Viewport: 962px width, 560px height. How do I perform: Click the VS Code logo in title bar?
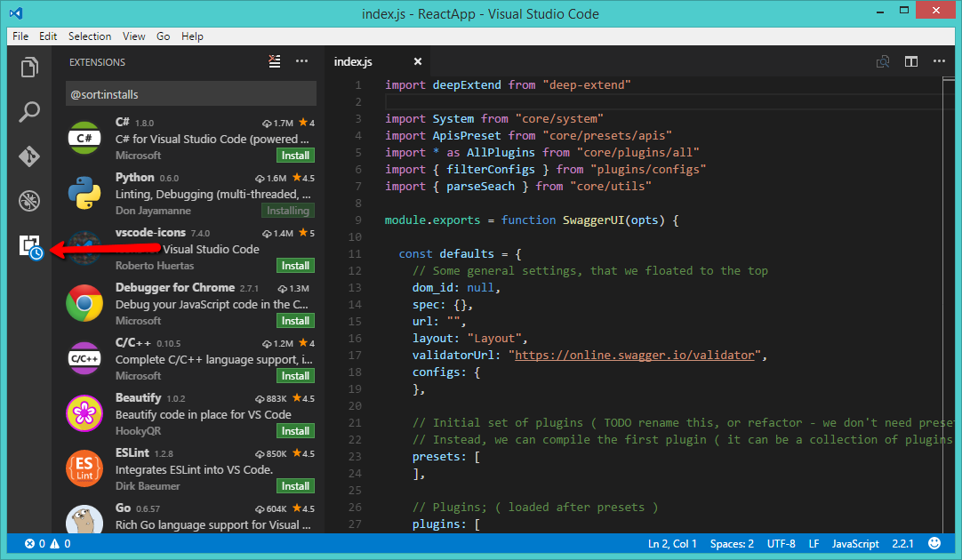[x=16, y=12]
